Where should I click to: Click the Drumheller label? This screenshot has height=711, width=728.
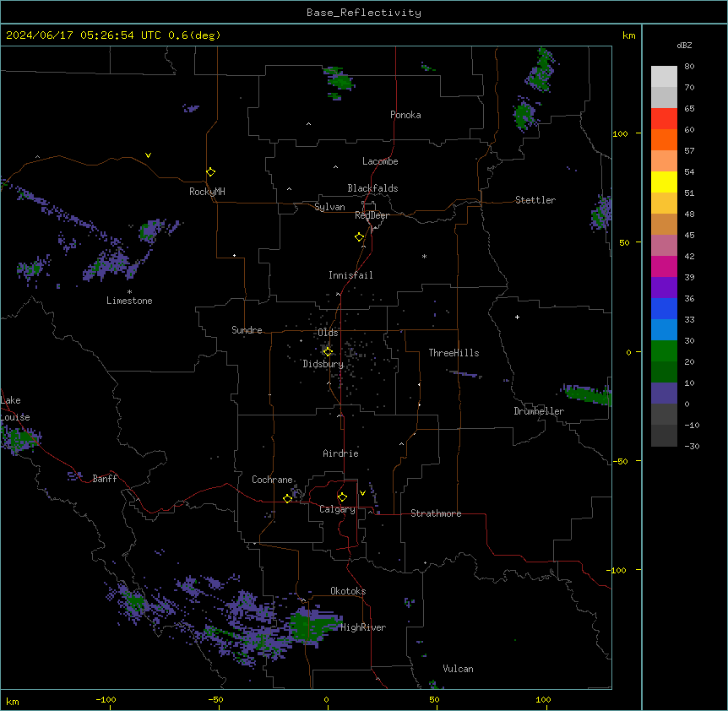coord(539,411)
